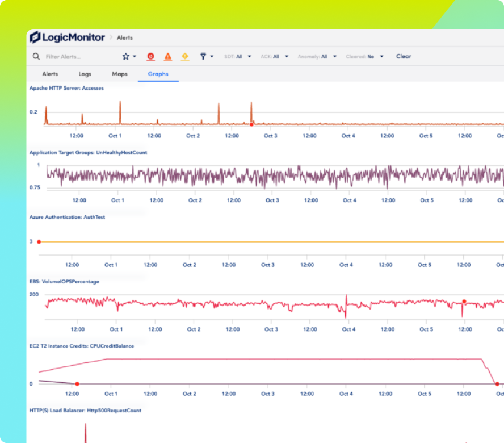The width and height of the screenshot is (504, 443).
Task: Open EC2 T2 Instance Credits: CPUCreditBalance title
Action: coord(82,346)
